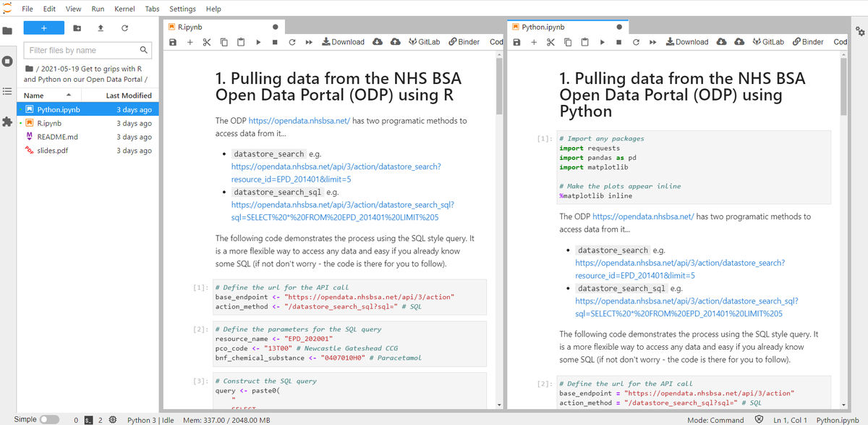868x425 pixels.
Task: Open the Run menu
Action: click(x=98, y=9)
